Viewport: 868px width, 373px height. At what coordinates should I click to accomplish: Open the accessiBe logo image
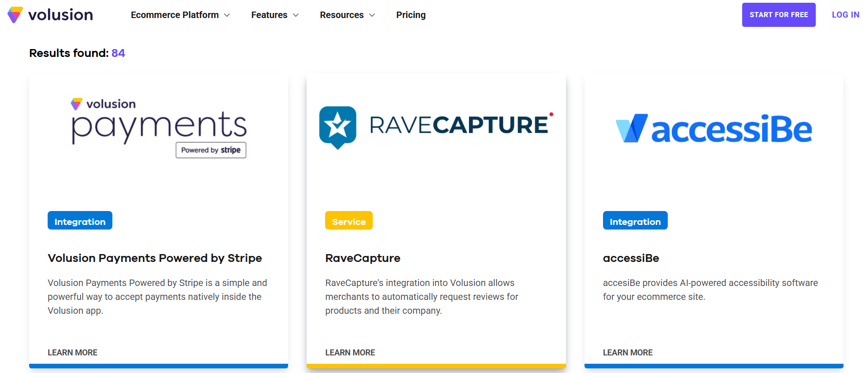click(x=714, y=128)
